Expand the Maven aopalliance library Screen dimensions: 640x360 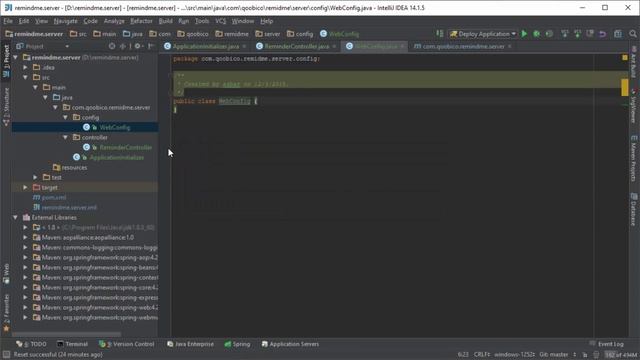pyautogui.click(x=25, y=238)
